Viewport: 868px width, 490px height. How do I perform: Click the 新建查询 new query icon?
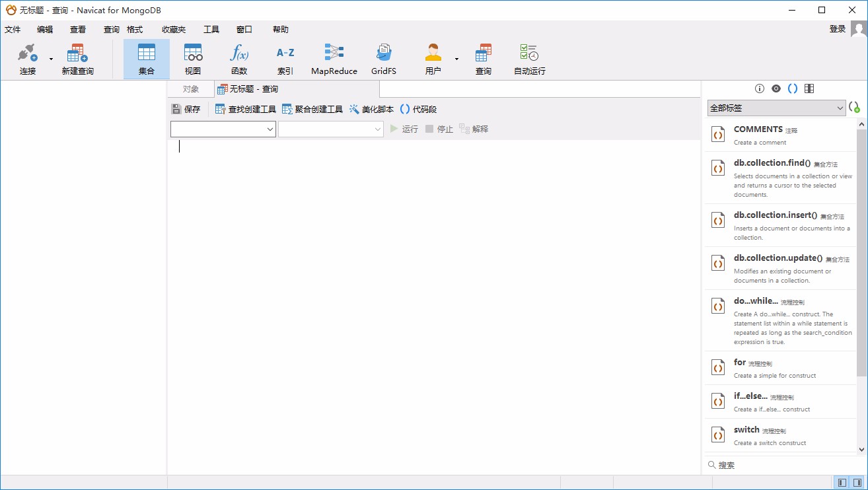coord(77,53)
